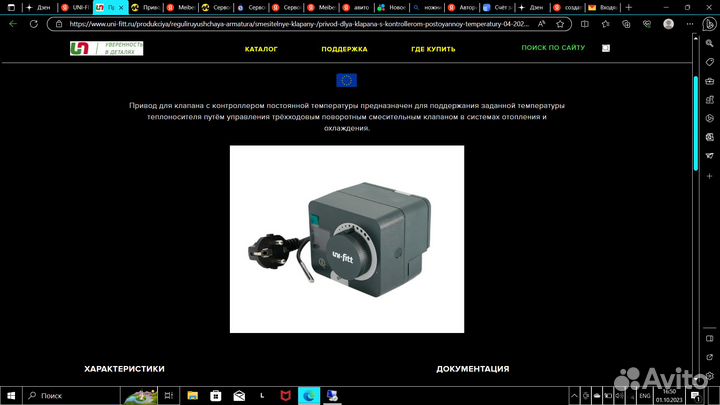Image resolution: width=720 pixels, height=405 pixels.
Task: Add this page to favorites star
Action: [560, 24]
